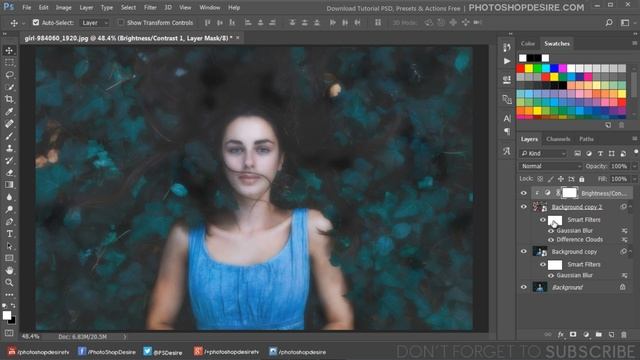Open the History panel icon
640x360 pixels.
coord(507,47)
